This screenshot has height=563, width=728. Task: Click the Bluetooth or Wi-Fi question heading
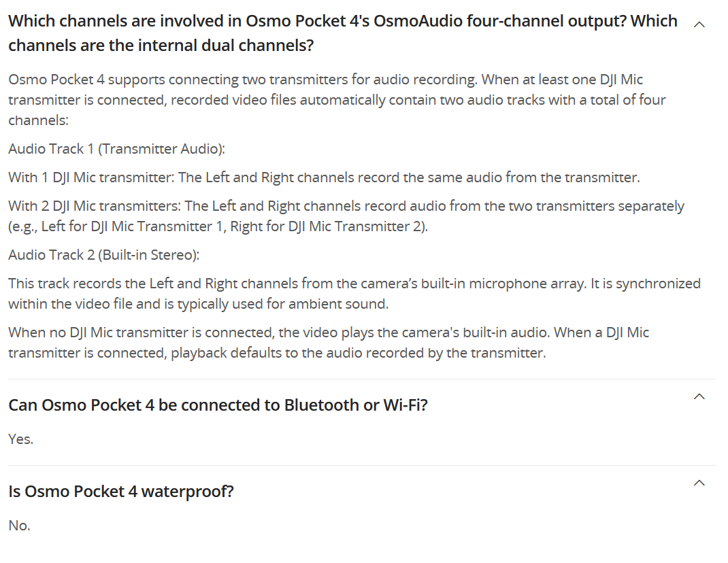[x=218, y=405]
